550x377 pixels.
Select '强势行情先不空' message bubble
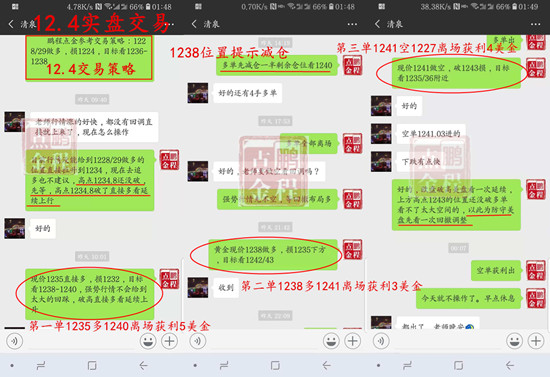[x=277, y=199]
